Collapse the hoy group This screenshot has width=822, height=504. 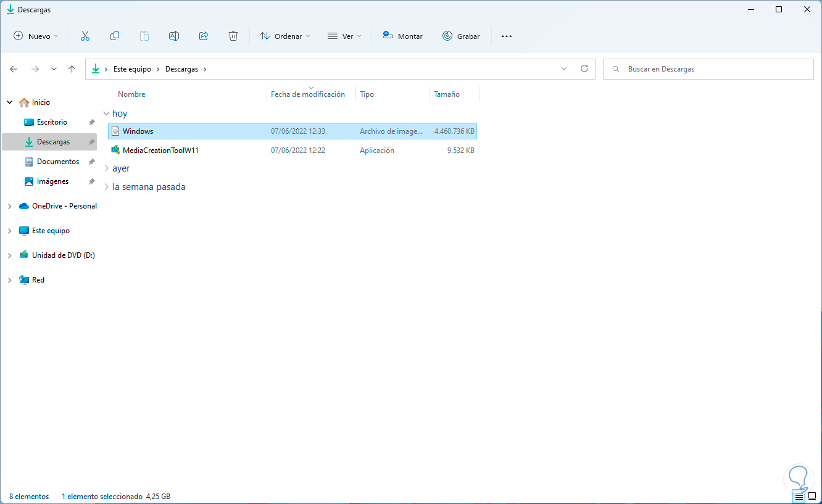coord(106,114)
